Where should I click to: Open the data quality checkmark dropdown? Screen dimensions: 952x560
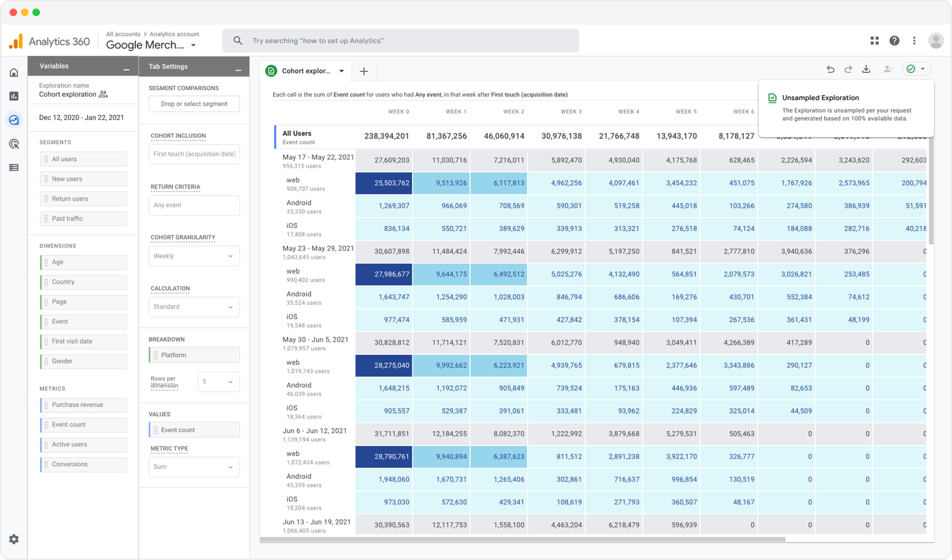point(916,70)
